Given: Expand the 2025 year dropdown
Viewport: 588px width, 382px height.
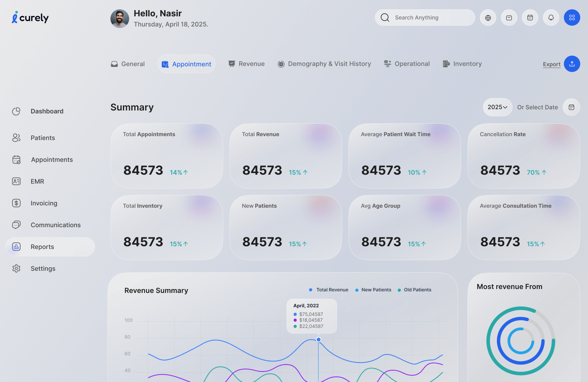Looking at the screenshot, I should (x=497, y=107).
